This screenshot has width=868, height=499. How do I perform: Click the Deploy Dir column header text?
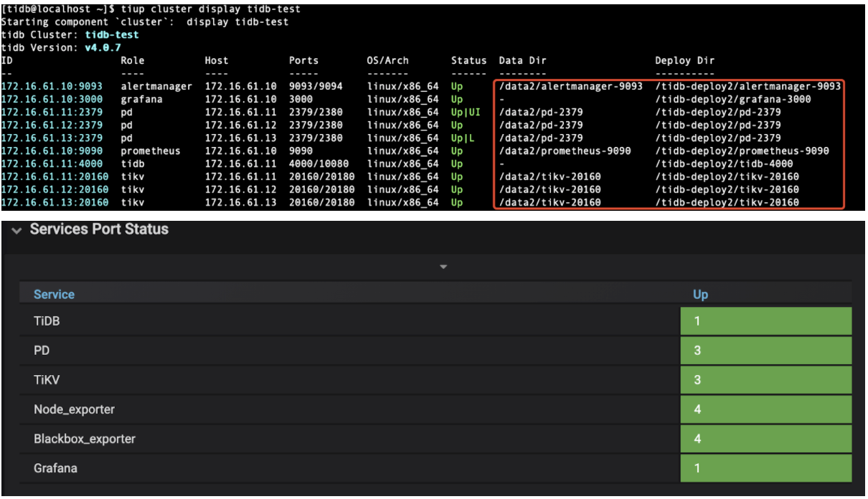685,60
